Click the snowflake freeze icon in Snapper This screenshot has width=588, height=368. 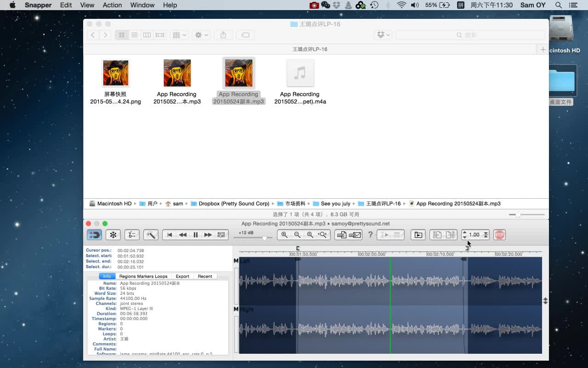tap(113, 235)
